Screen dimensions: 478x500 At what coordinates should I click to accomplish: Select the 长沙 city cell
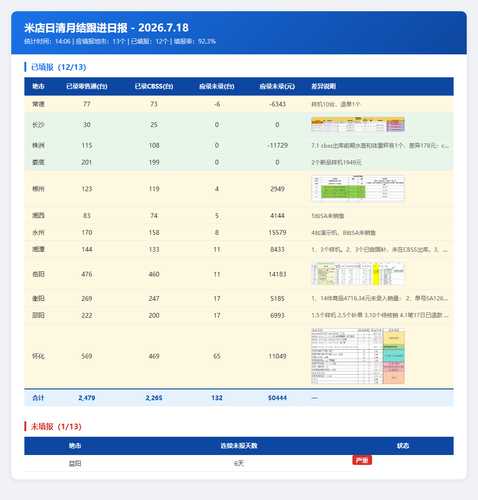(x=38, y=125)
